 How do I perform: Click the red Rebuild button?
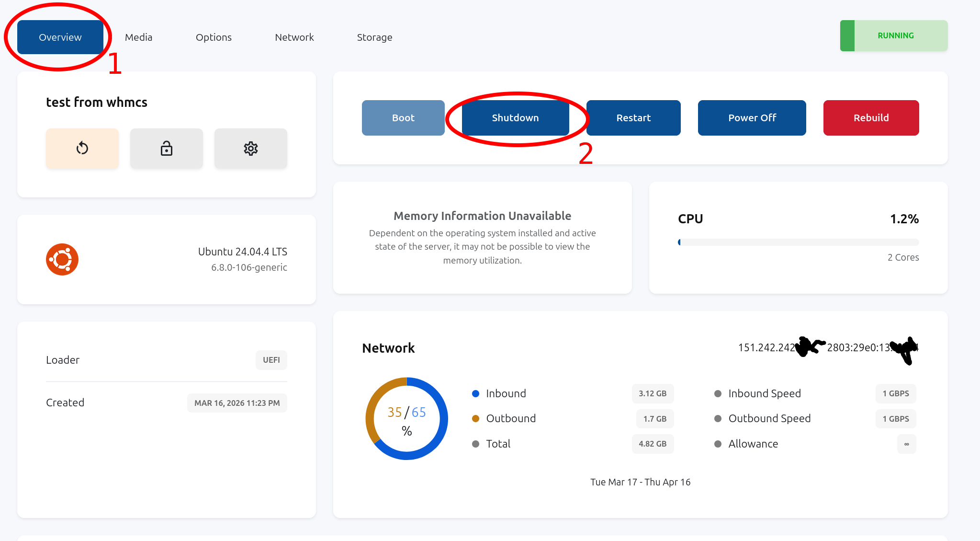[870, 118]
